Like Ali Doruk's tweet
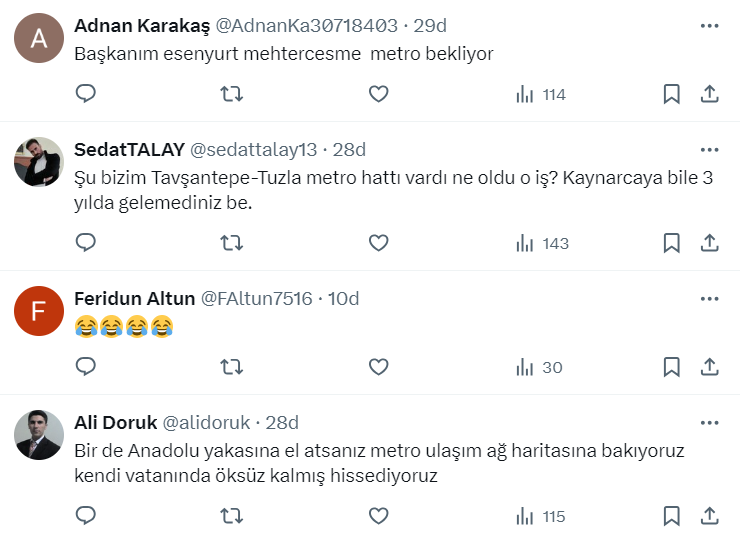This screenshot has height=539, width=740. coord(378,516)
